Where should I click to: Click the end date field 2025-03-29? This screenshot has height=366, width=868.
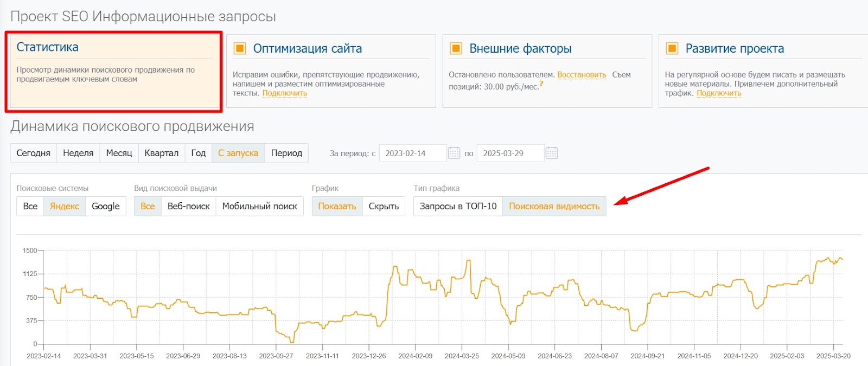[x=510, y=153]
